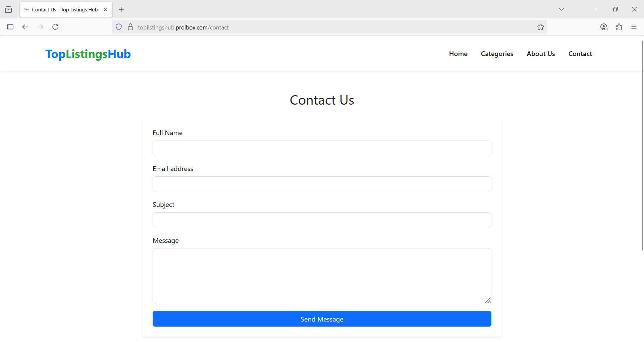Open the Firefox account icon
Screen dimensions: 644x342
click(x=604, y=27)
